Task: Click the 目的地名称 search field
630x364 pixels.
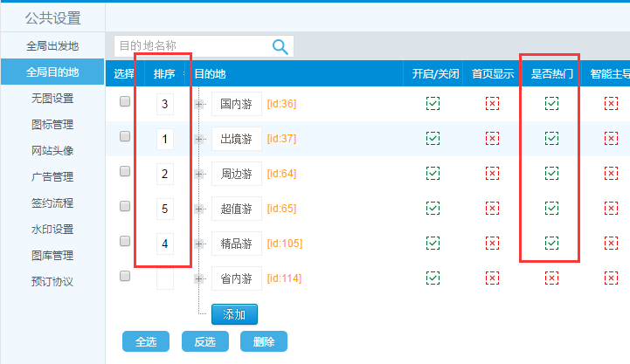Action: (192, 46)
